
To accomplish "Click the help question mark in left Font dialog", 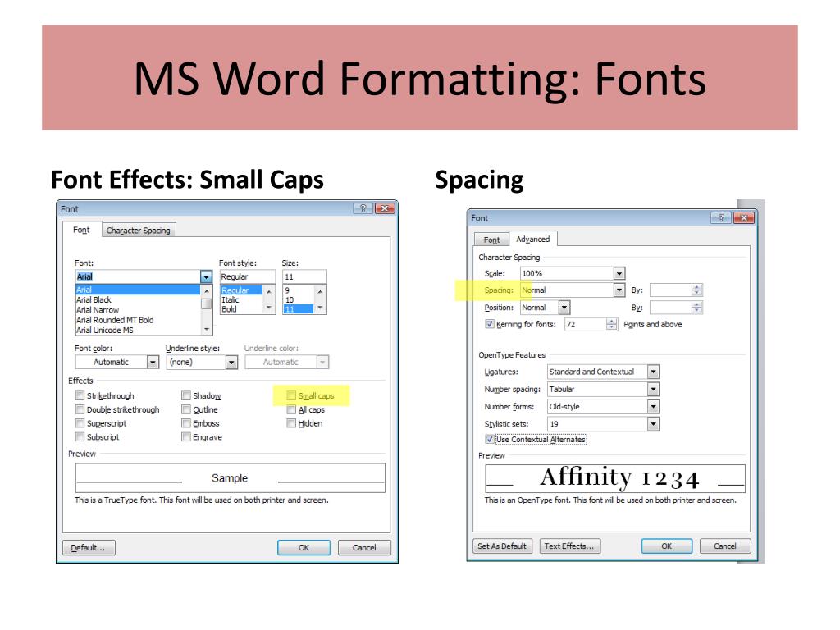I will click(363, 208).
